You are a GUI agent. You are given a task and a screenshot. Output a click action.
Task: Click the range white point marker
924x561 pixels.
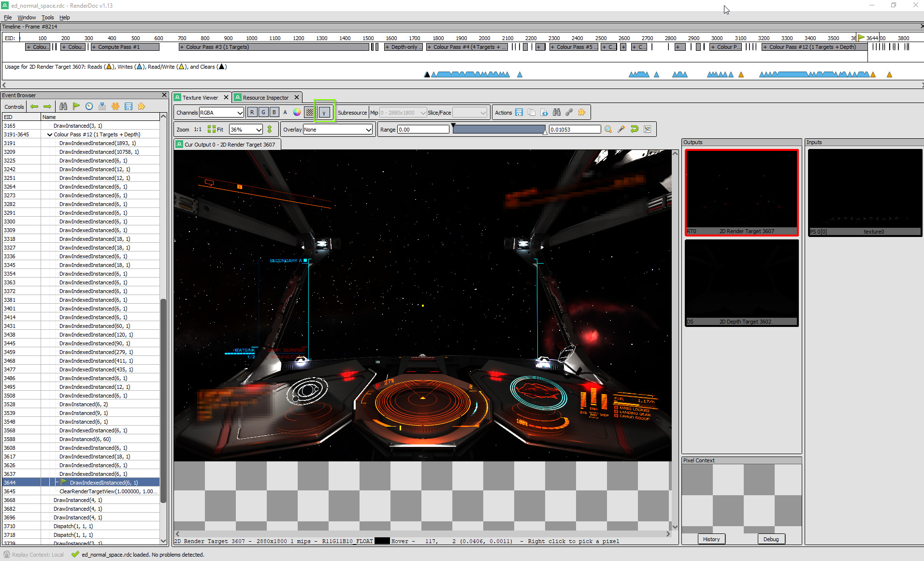click(x=545, y=132)
